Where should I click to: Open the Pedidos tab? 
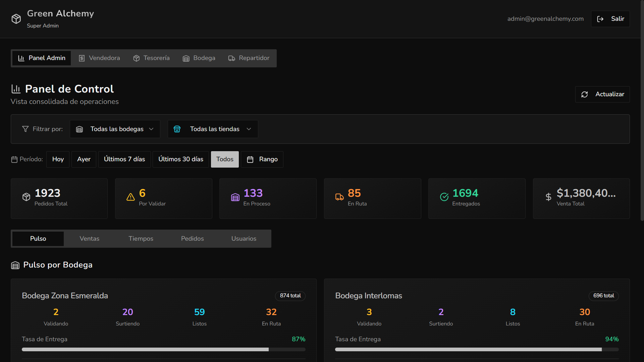(x=193, y=239)
